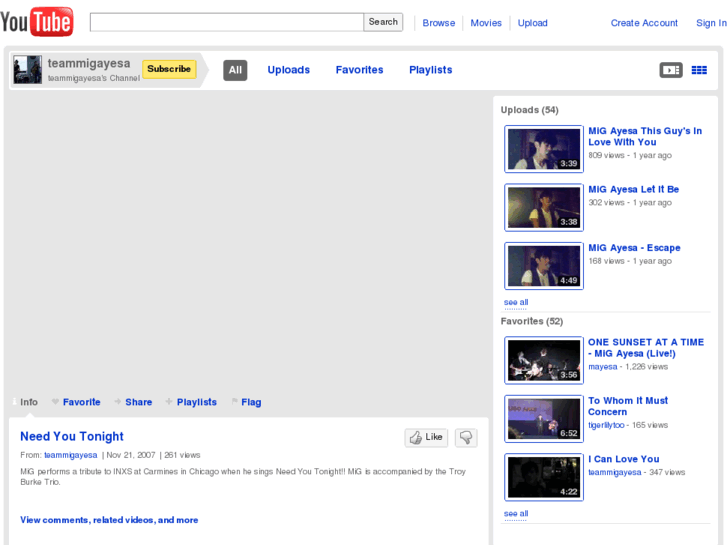Select the All tab

pos(235,70)
